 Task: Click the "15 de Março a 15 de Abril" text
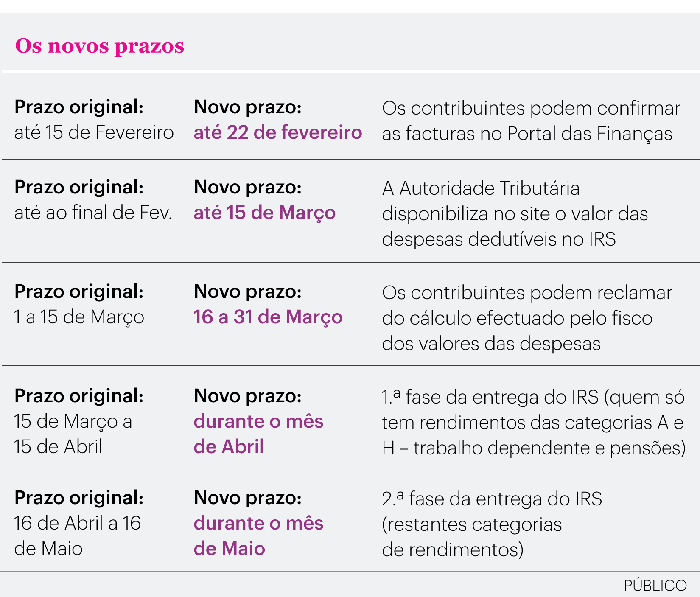click(73, 434)
